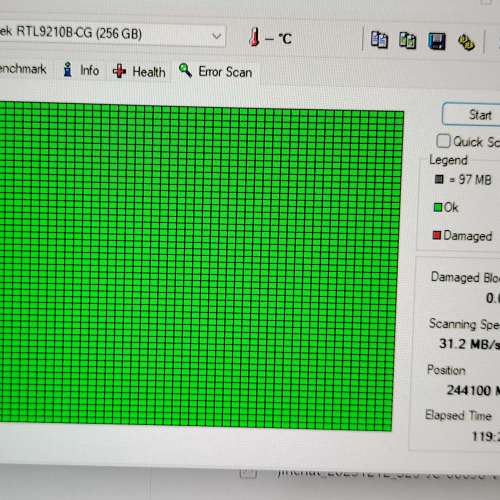Viewport: 500px width, 500px height.
Task: Click the copy screenshot toolbar icon
Action: point(408,41)
